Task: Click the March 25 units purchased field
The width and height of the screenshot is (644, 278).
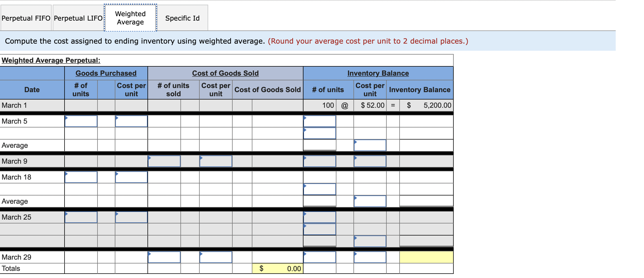Action: click(x=81, y=217)
